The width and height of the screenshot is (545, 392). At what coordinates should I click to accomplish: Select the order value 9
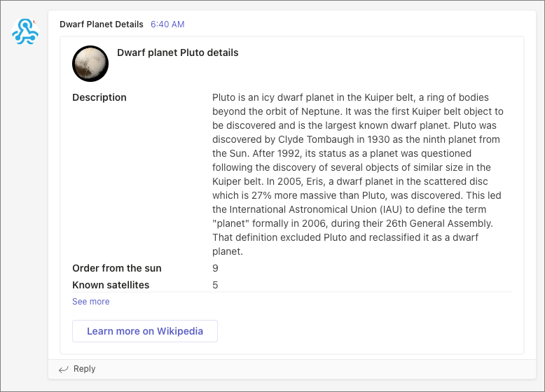215,268
